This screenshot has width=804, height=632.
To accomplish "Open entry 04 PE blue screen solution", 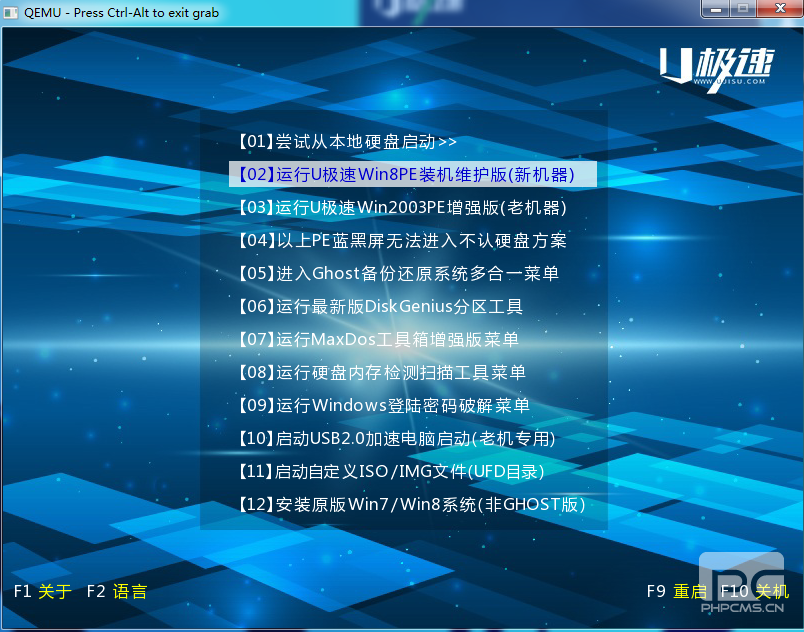I will tap(402, 240).
